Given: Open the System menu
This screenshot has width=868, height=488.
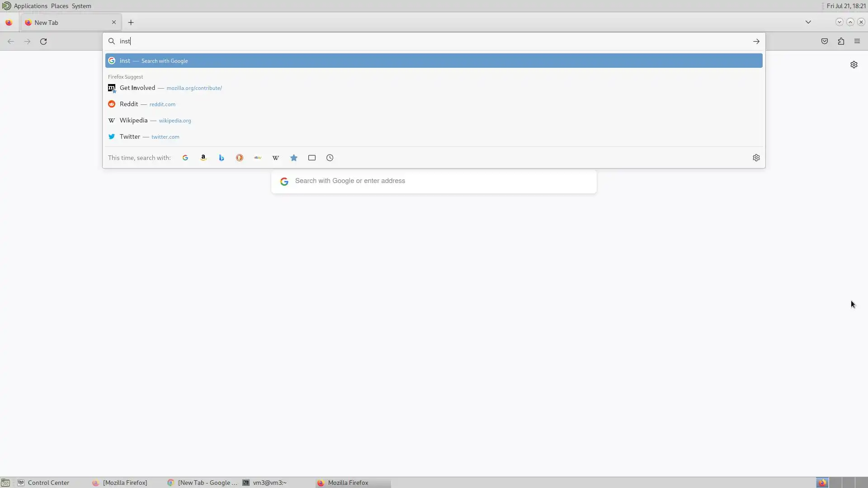Looking at the screenshot, I should pyautogui.click(x=81, y=6).
